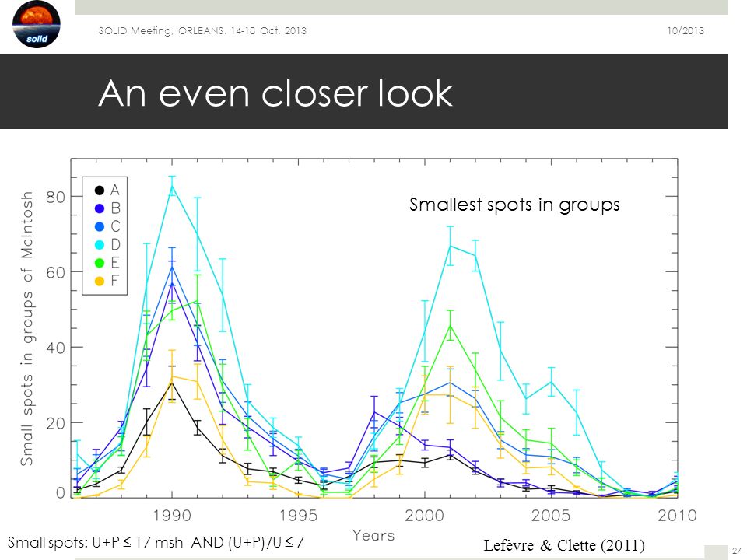Image resolution: width=747 pixels, height=560 pixels.
Task: Select the blue C legend dot
Action: [x=100, y=226]
